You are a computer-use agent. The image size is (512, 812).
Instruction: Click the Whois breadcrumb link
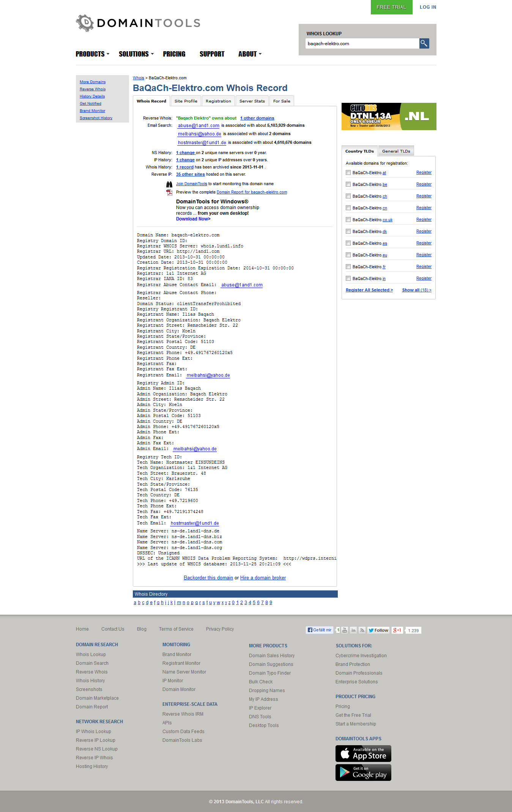139,78
